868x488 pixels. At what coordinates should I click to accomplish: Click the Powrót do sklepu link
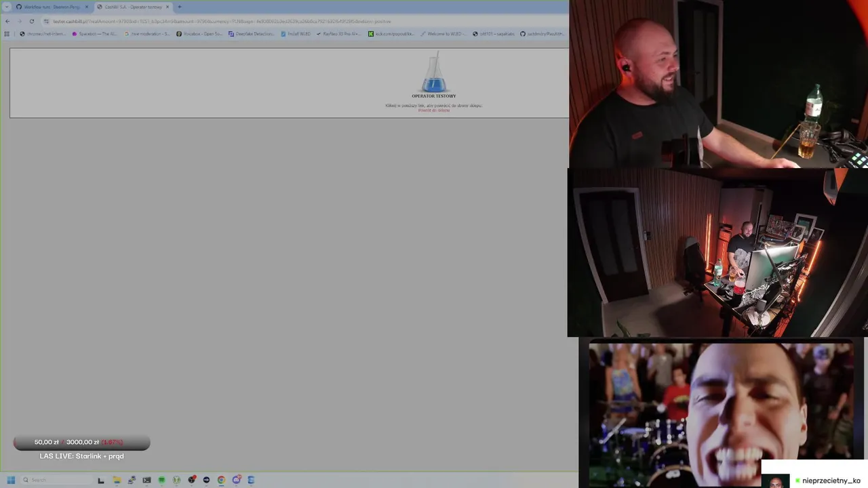pyautogui.click(x=434, y=110)
